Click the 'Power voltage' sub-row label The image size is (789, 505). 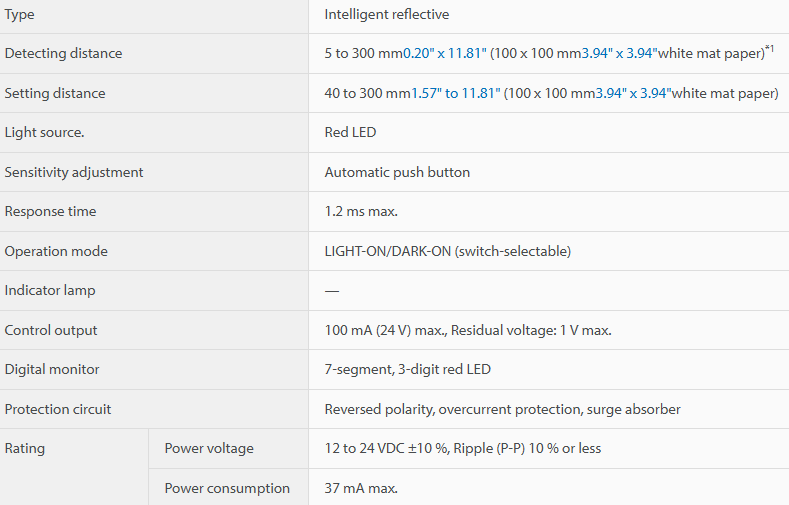tap(209, 448)
